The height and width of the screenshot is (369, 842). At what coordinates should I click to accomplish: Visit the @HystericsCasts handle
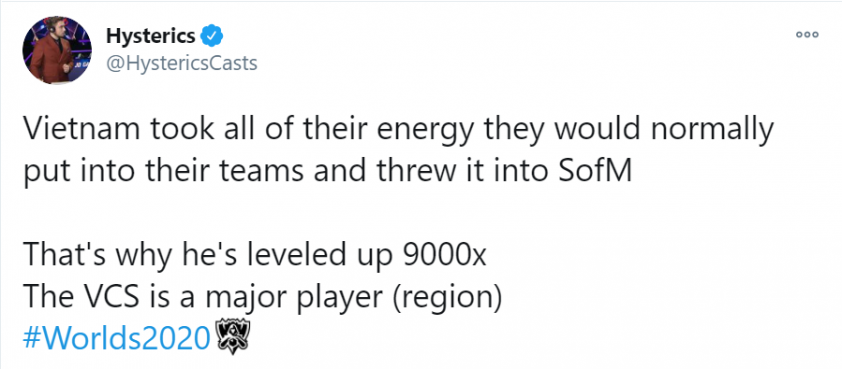(182, 63)
